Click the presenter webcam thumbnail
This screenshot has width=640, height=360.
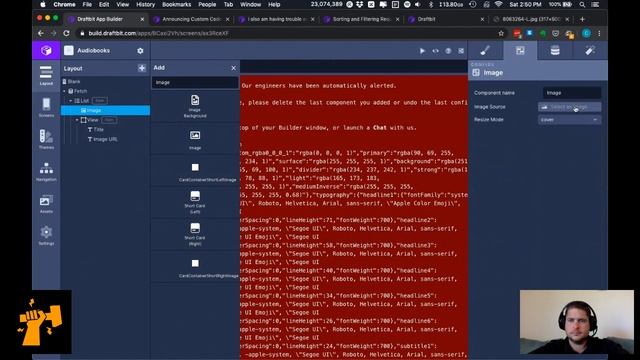pyautogui.click(x=577, y=322)
